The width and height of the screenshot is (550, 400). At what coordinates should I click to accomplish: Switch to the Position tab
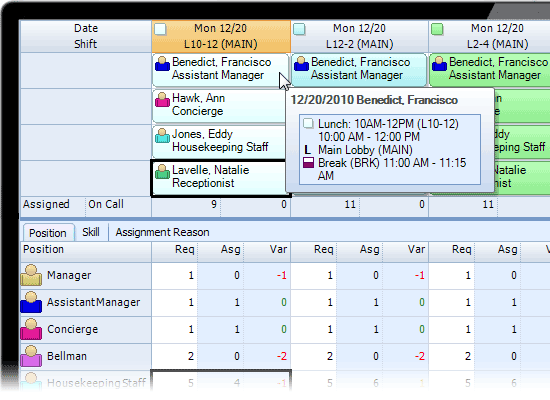coord(48,233)
